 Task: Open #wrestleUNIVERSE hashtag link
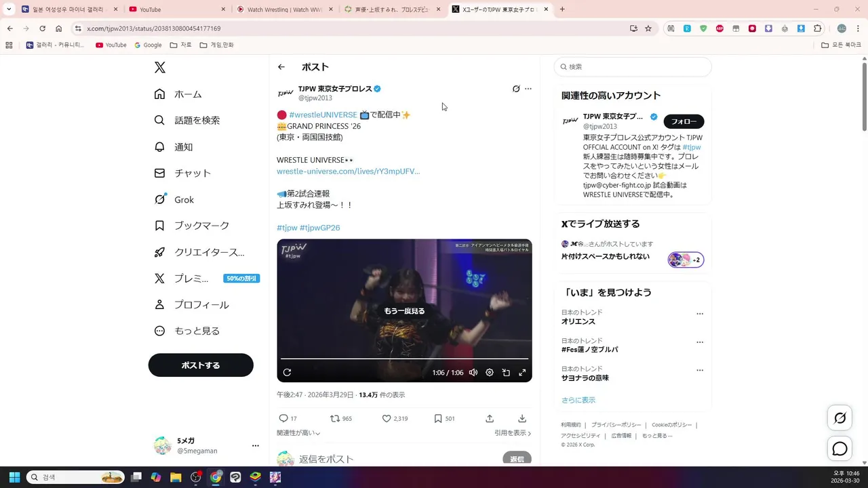click(x=323, y=115)
